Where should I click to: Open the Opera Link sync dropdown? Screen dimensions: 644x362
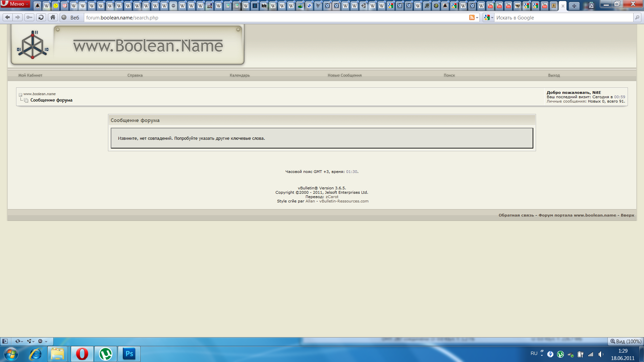[19, 341]
